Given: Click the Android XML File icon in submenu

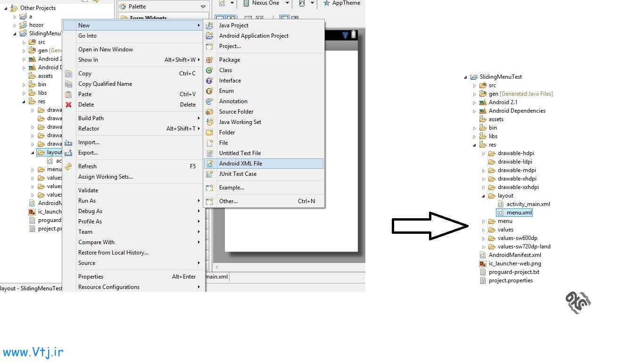Looking at the screenshot, I should pos(210,164).
